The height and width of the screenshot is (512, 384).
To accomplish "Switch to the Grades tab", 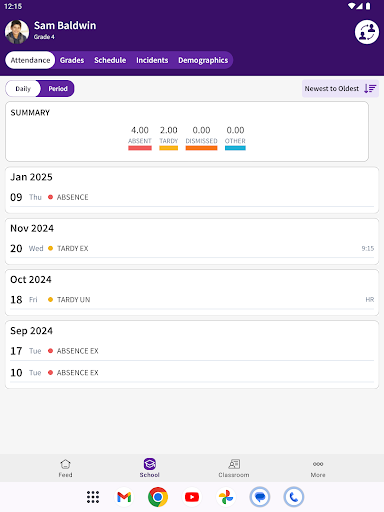I will (72, 60).
